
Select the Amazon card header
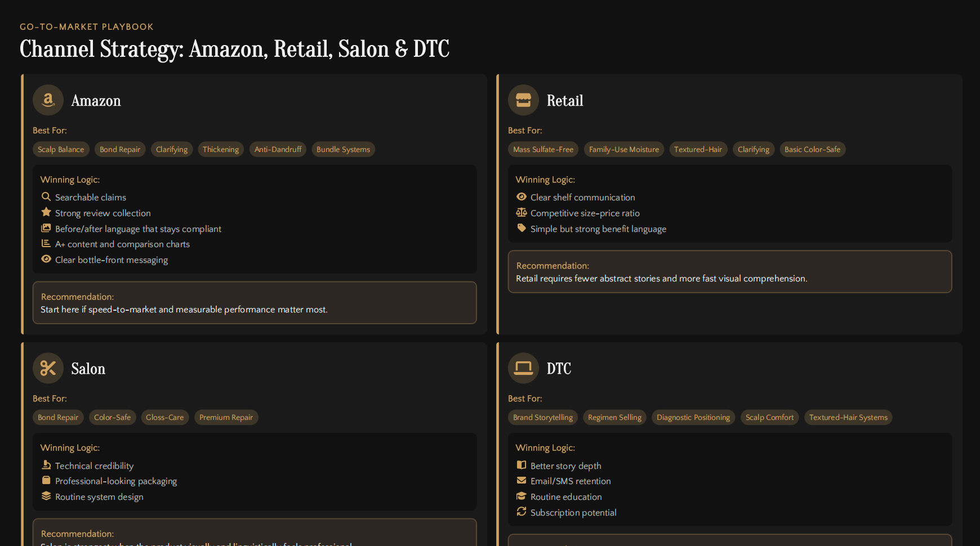(96, 100)
